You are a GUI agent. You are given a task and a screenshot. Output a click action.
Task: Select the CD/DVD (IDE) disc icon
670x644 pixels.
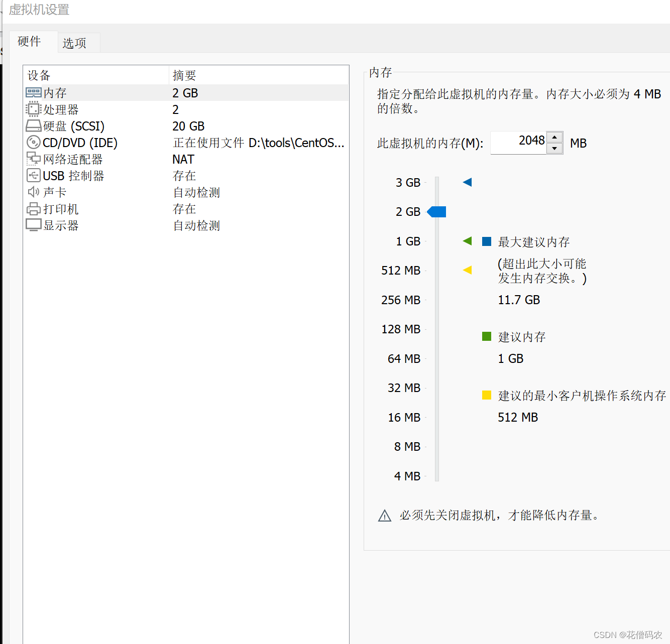34,143
